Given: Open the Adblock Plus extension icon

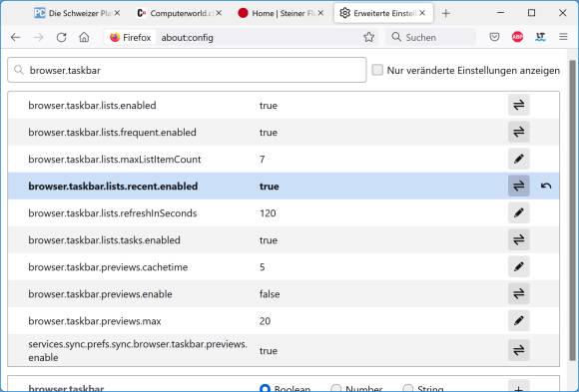Looking at the screenshot, I should tap(517, 37).
